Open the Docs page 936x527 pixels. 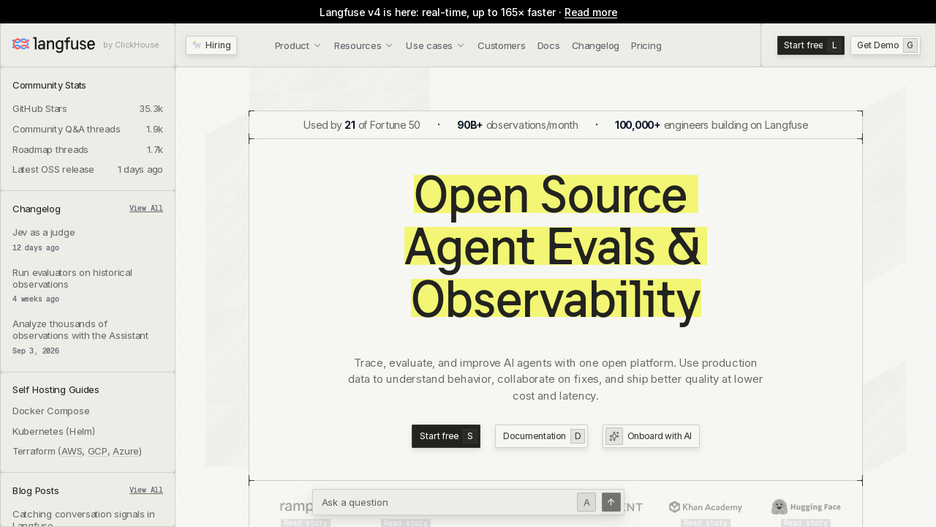point(548,46)
